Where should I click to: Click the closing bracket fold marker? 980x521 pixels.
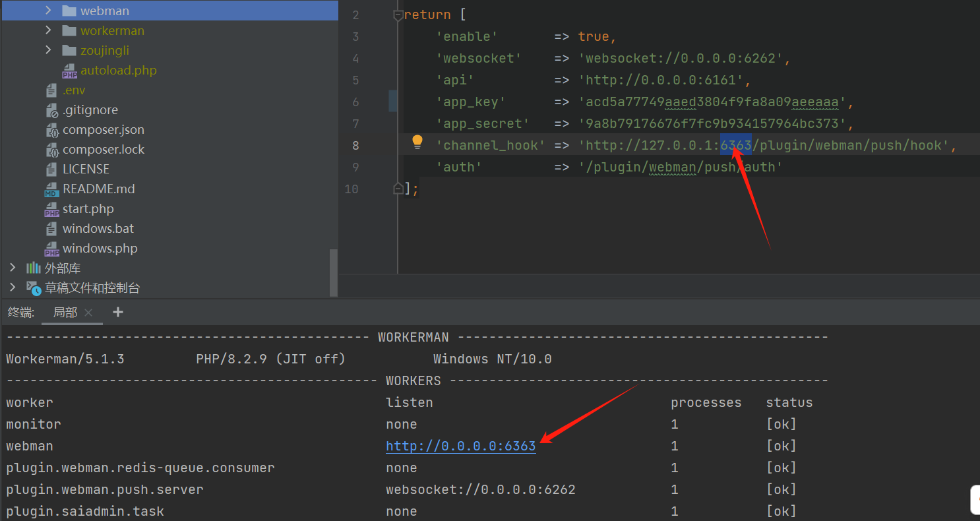tap(398, 189)
